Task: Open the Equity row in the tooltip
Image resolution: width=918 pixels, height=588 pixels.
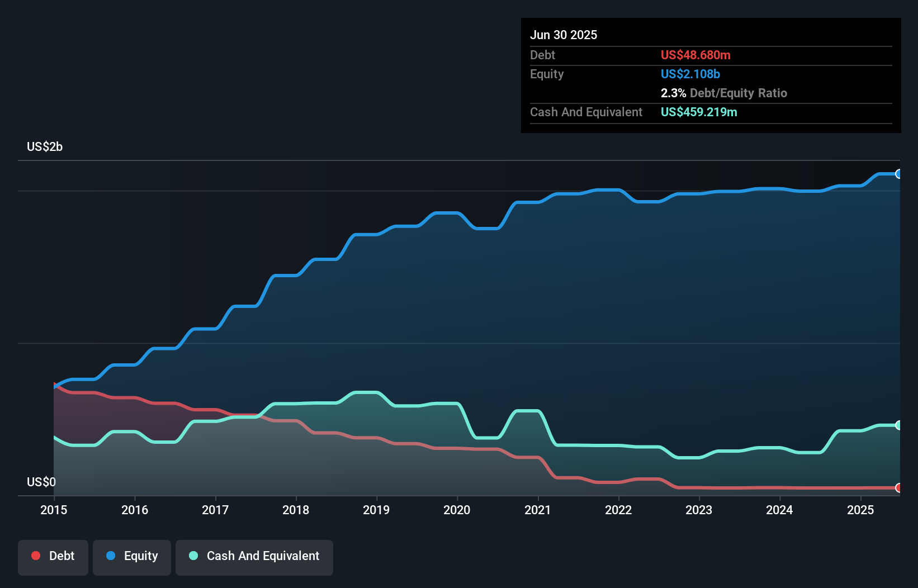Action: coord(546,74)
